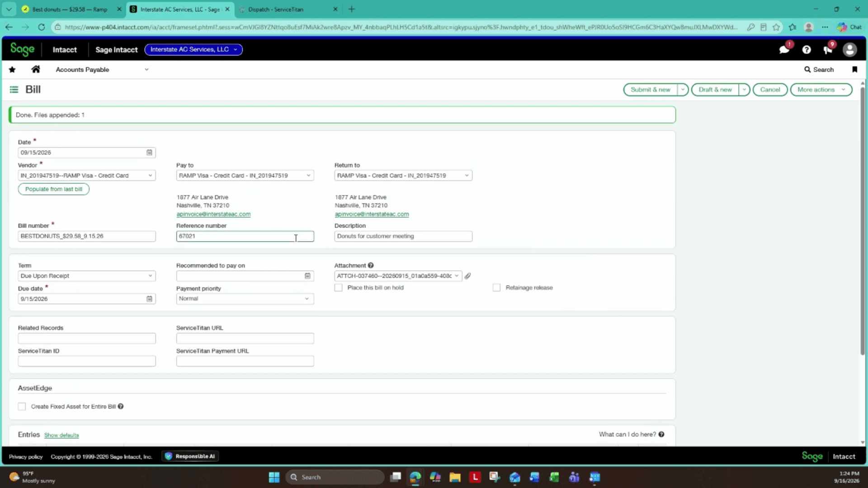This screenshot has width=868, height=488.
Task: Open Microsoft Edge in taskbar
Action: (x=415, y=477)
